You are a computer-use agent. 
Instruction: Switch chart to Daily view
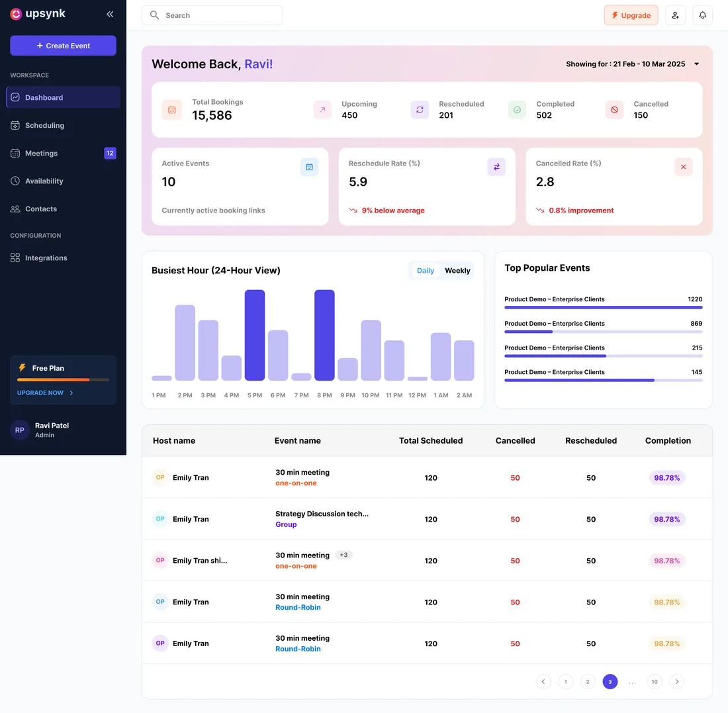[426, 271]
